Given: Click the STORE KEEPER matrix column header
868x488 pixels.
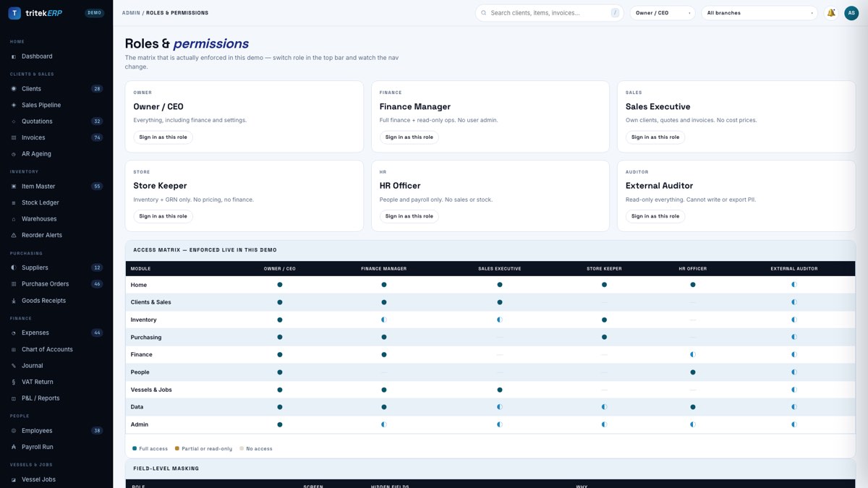Looking at the screenshot, I should click(x=604, y=269).
